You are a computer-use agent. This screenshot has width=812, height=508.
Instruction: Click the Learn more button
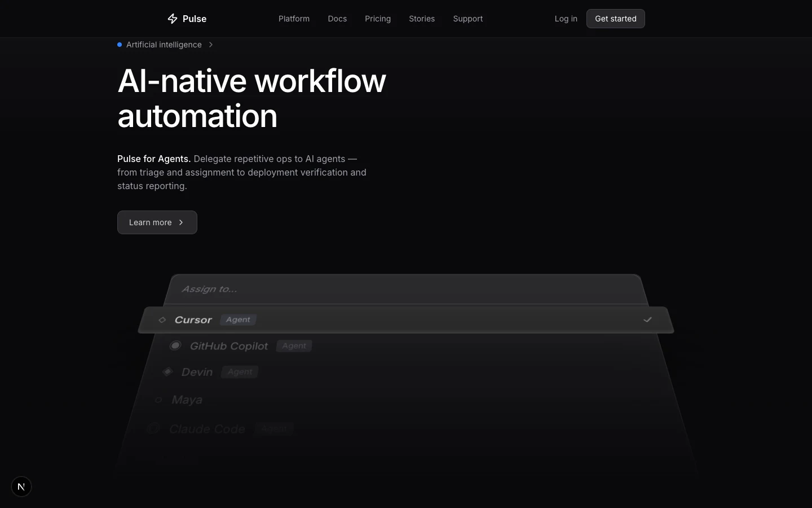(x=157, y=222)
